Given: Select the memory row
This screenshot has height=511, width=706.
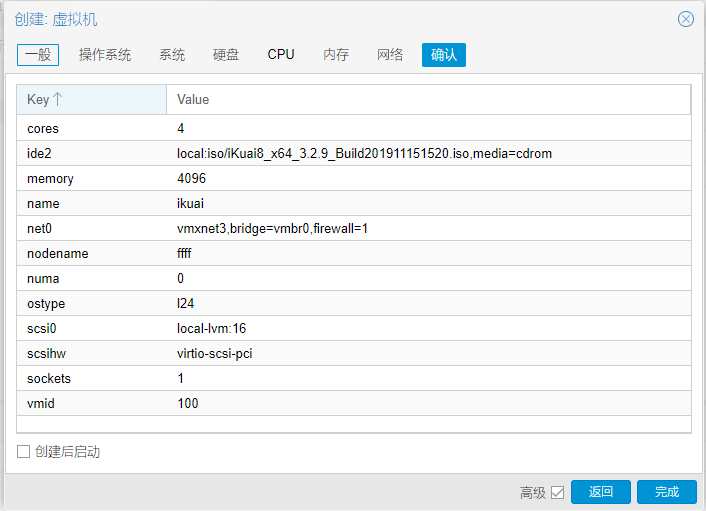Looking at the screenshot, I should pyautogui.click(x=354, y=178).
